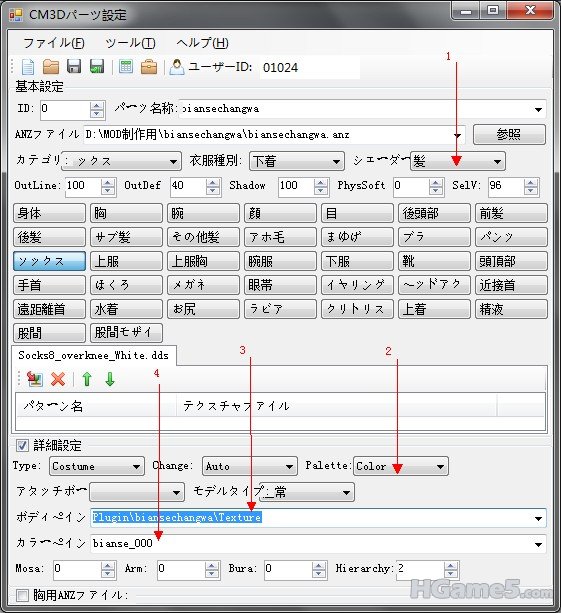Open the シェーダー dropdown showing 髪
This screenshot has height=613, width=561.
[x=457, y=161]
